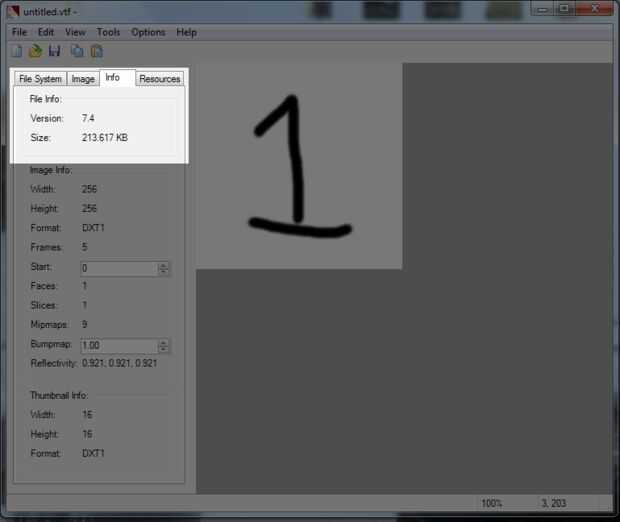Click the size value 213.617 KB
Viewport: 620px width, 522px height.
(x=105, y=138)
